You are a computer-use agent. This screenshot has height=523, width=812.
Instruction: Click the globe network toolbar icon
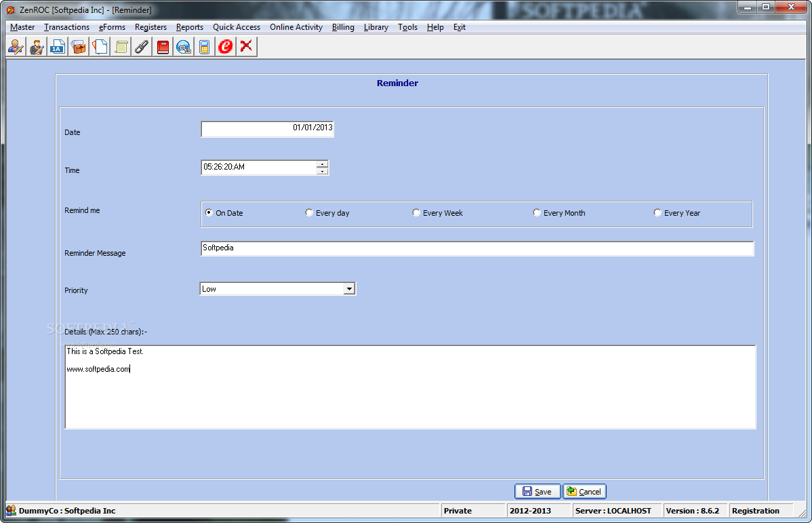tap(183, 47)
